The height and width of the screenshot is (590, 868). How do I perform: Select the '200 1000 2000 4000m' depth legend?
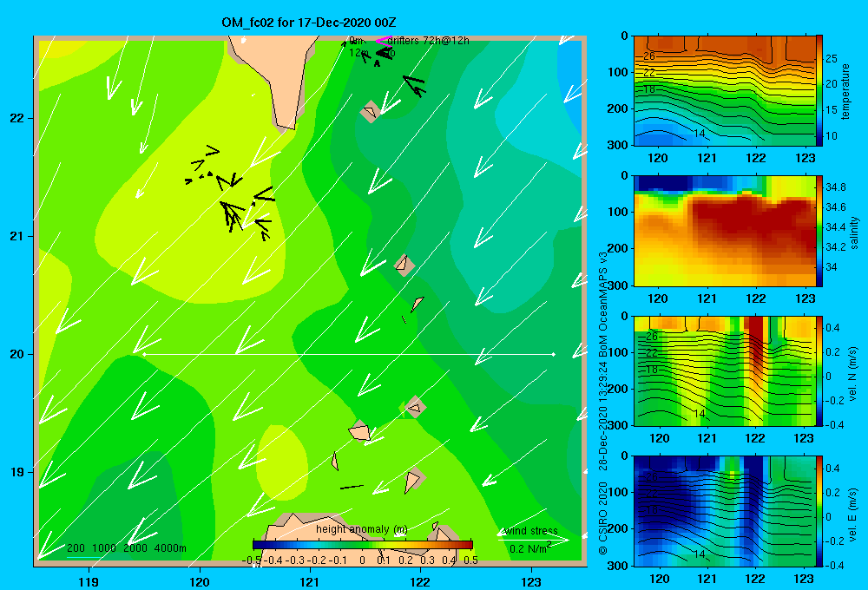[x=126, y=548]
